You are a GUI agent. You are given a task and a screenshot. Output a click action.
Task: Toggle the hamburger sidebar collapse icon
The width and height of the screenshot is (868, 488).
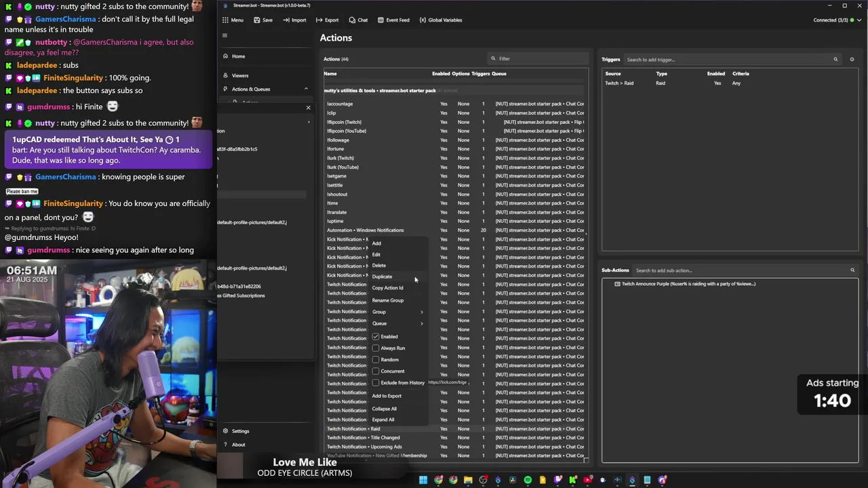[x=225, y=36]
